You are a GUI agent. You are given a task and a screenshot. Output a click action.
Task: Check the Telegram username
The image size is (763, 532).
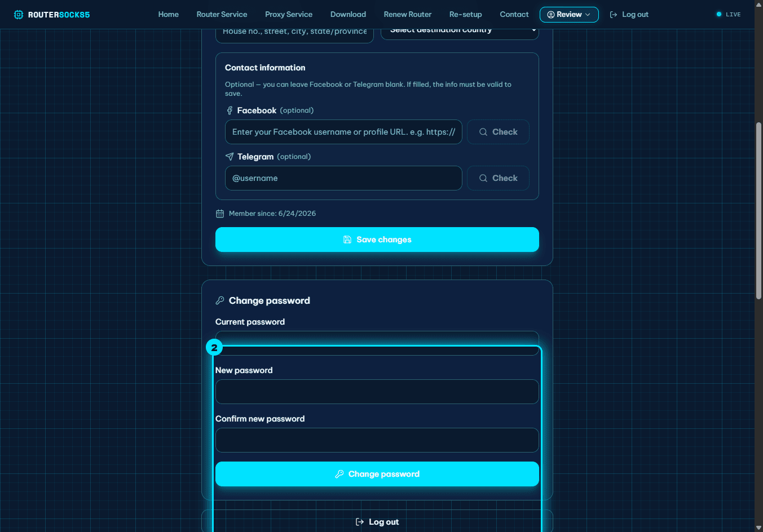point(498,178)
